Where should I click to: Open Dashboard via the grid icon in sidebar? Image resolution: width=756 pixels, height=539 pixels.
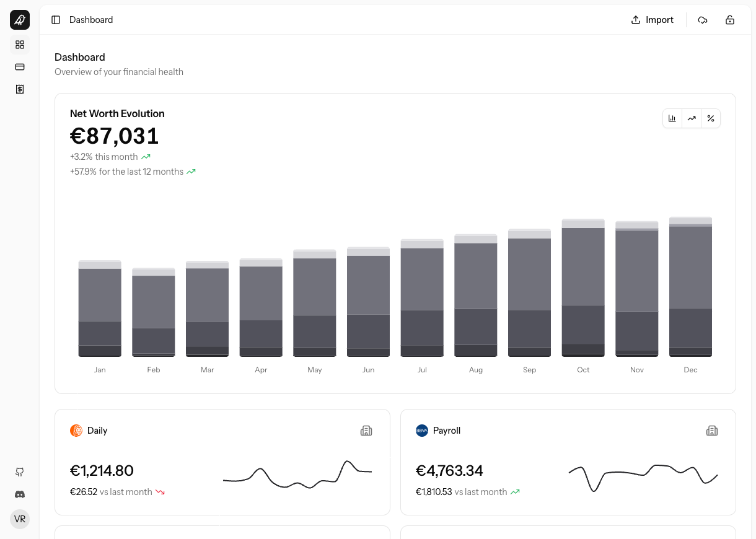click(x=19, y=45)
